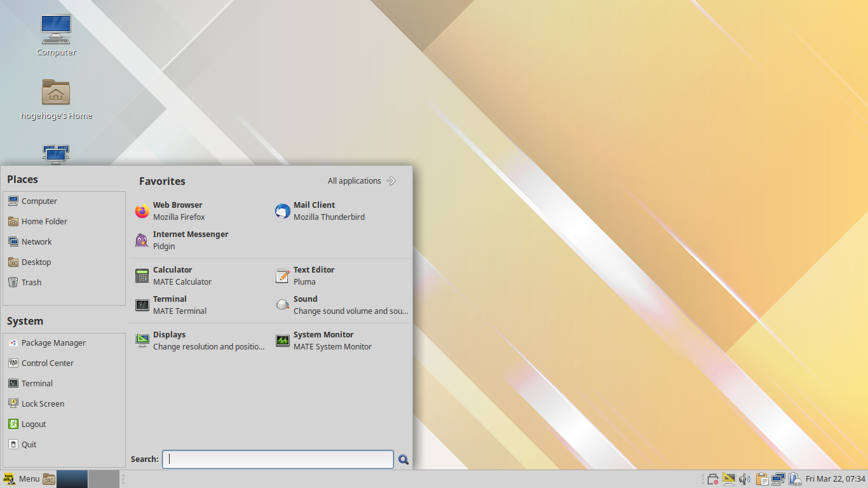Viewport: 868px width, 488px height.
Task: Click the menu Search input field
Action: point(278,459)
